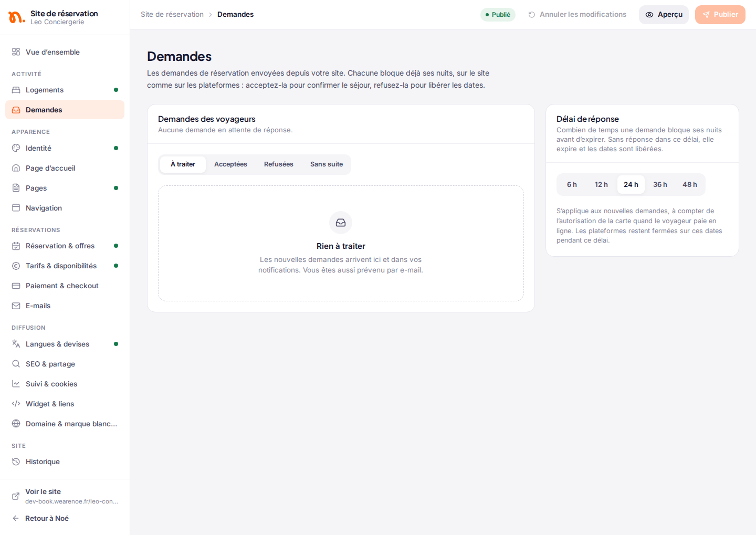Open SEO & partage magnifier icon

pyautogui.click(x=16, y=364)
